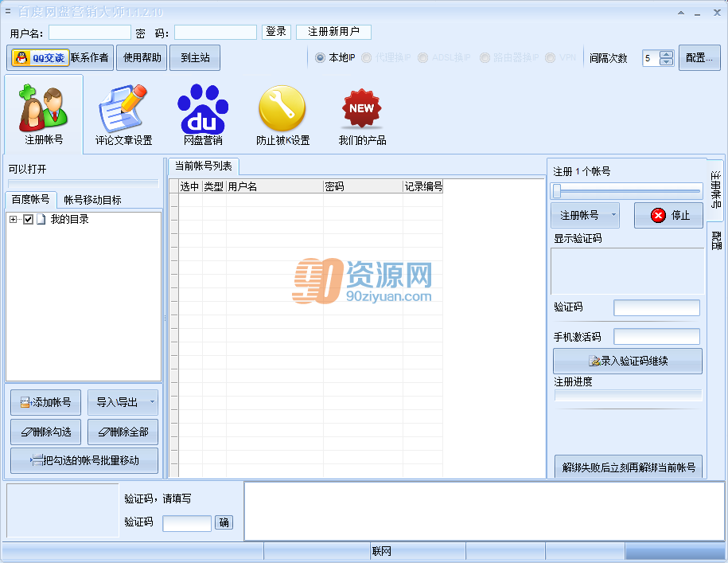
Task: Open 评论文章设置 comment article settings
Action: (123, 115)
